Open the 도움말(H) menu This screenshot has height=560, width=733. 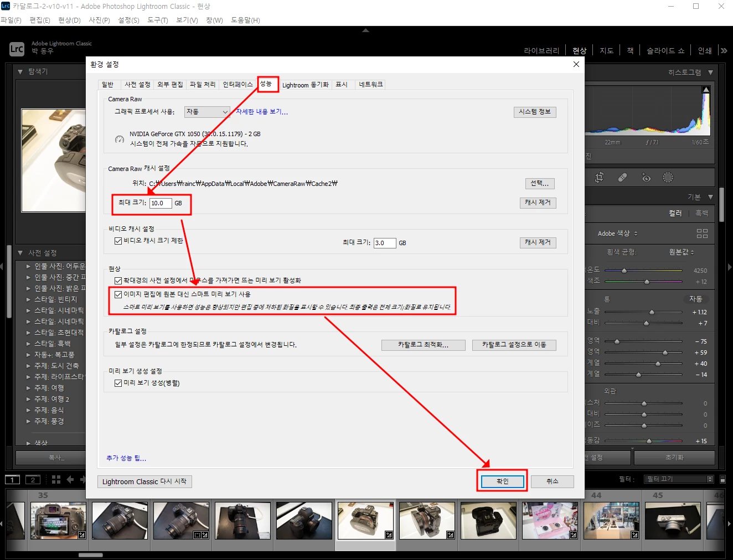[245, 20]
